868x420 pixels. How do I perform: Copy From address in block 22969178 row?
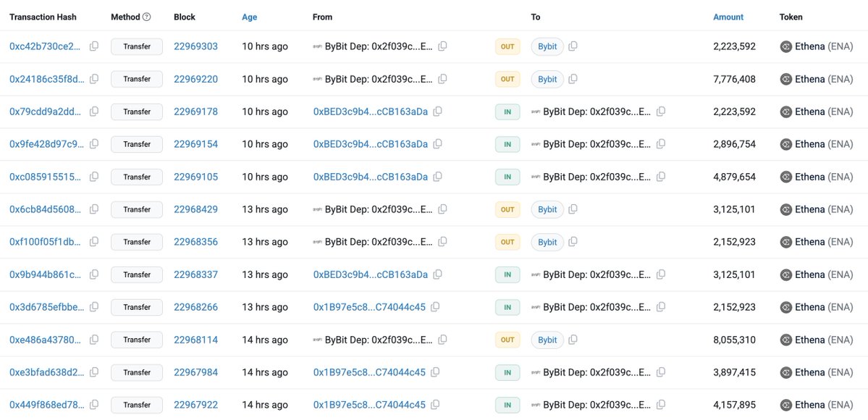[x=437, y=112]
